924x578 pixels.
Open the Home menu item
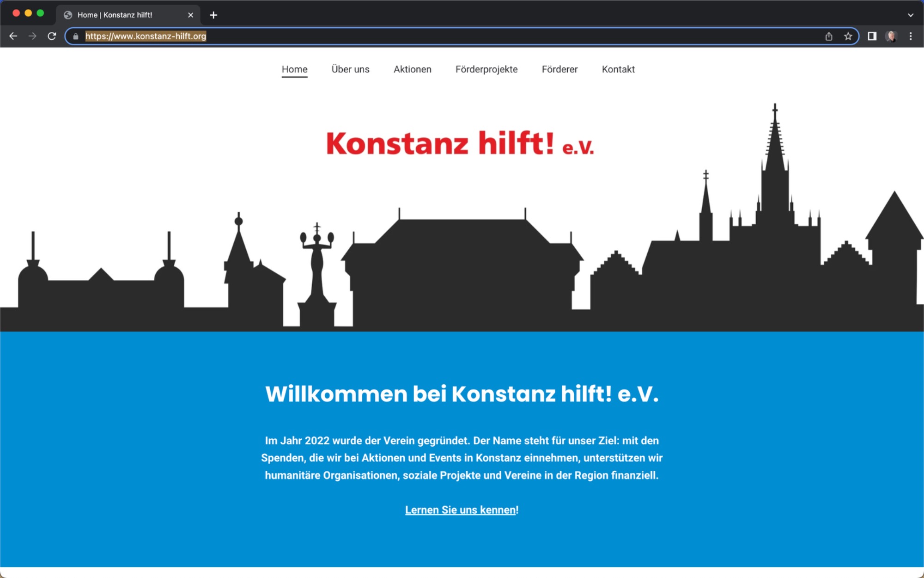coord(295,69)
